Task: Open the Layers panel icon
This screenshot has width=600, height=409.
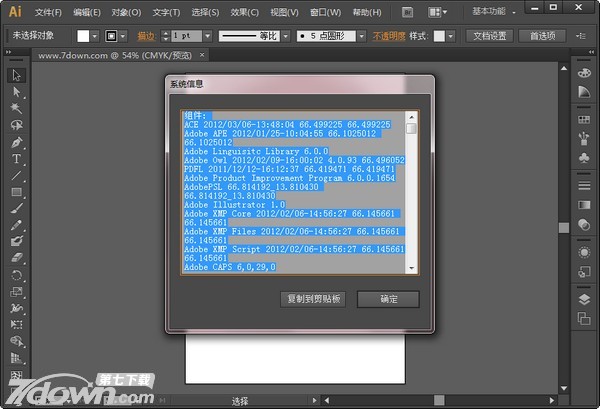Action: [584, 300]
